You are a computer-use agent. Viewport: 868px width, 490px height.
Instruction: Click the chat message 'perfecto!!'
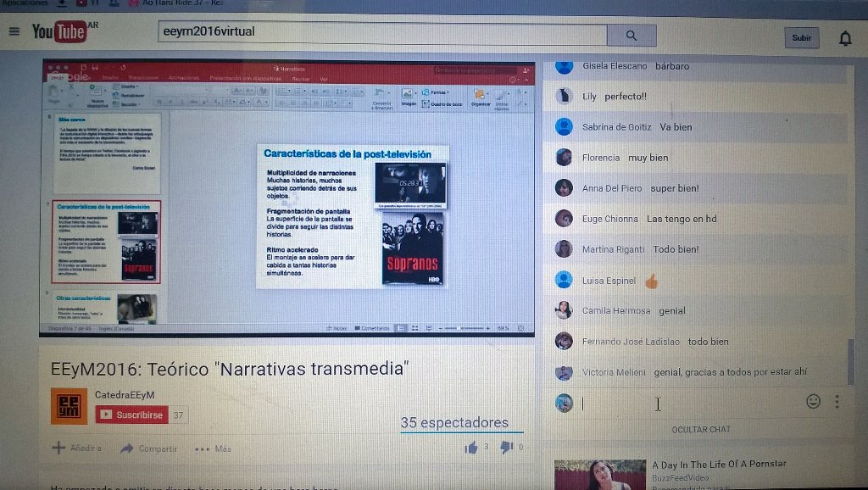point(626,97)
